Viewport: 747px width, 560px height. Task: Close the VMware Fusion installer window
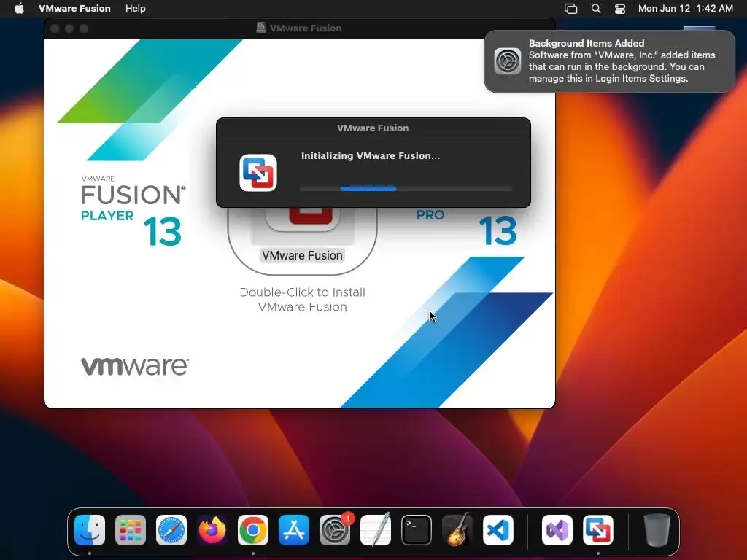point(55,28)
